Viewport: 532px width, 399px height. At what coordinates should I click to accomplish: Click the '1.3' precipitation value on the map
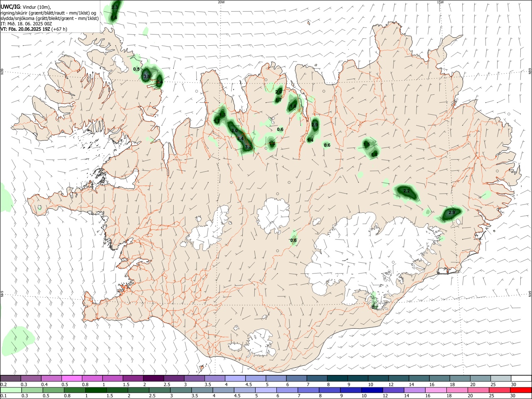pyautogui.click(x=222, y=115)
